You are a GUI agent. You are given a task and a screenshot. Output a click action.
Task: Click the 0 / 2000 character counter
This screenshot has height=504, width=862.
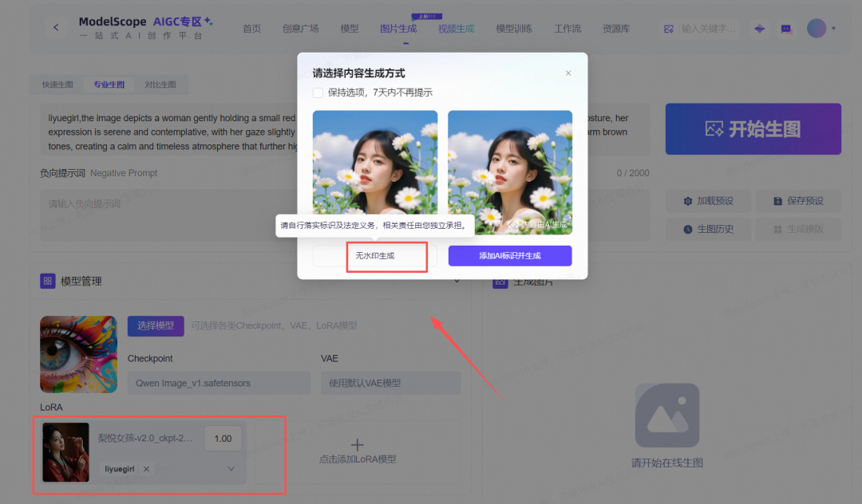point(633,173)
